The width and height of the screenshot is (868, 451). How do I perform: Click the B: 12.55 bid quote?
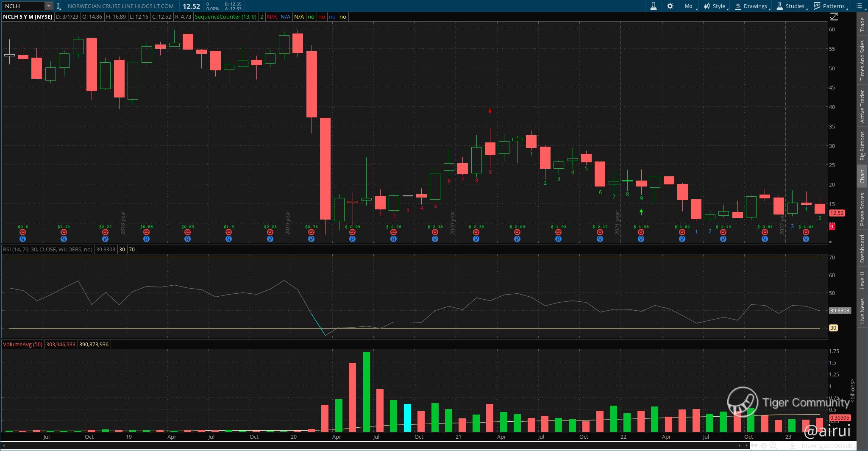coord(233,4)
